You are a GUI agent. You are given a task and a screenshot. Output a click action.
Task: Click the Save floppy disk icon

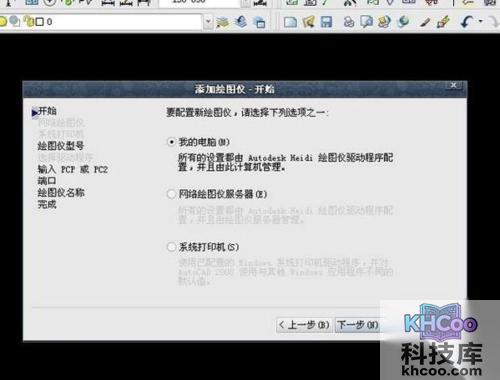(326, 22)
